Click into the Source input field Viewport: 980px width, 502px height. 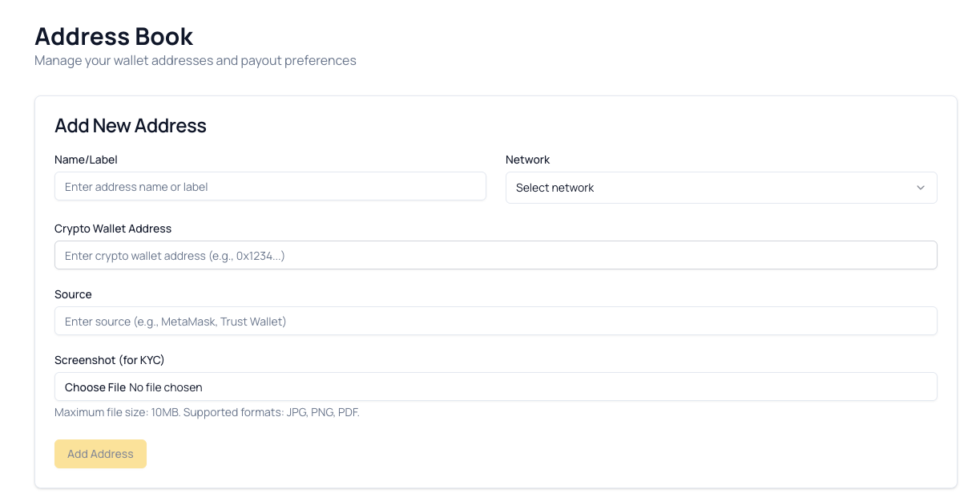pos(495,322)
